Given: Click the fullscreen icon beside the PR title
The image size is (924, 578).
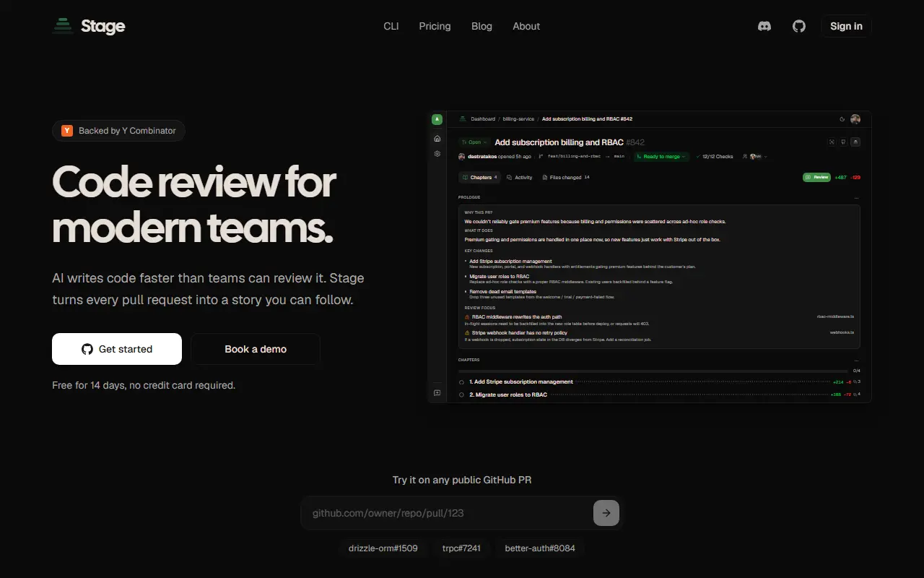Looking at the screenshot, I should (832, 142).
